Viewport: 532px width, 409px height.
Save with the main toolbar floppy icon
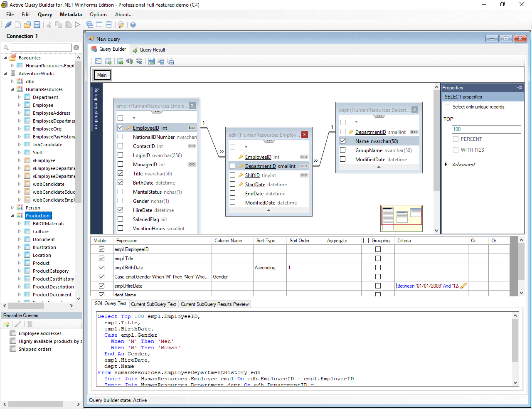coord(37,25)
